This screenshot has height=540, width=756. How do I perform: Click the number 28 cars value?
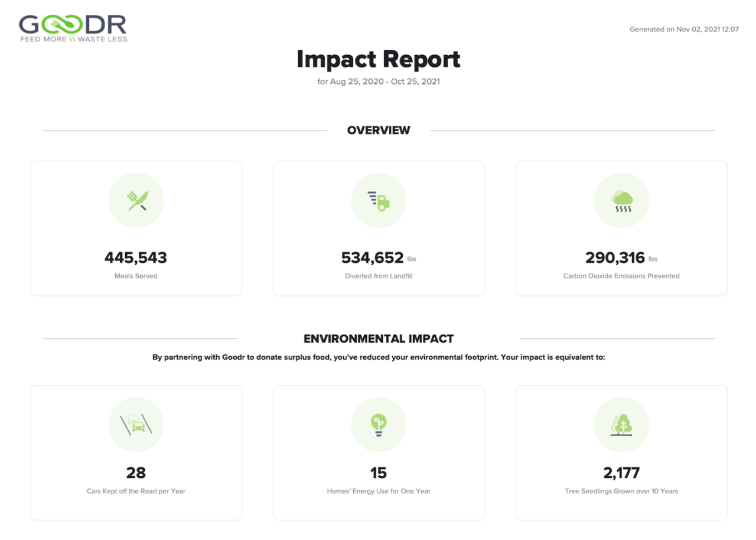(136, 473)
